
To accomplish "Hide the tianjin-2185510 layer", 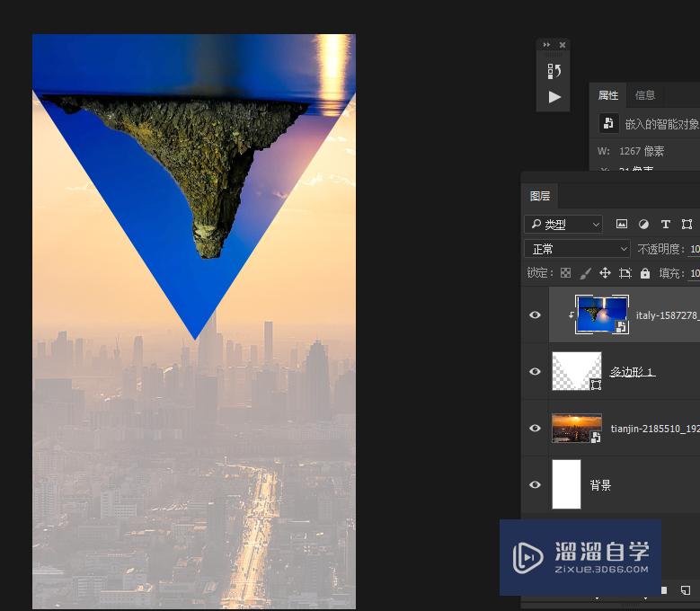I will (535, 428).
